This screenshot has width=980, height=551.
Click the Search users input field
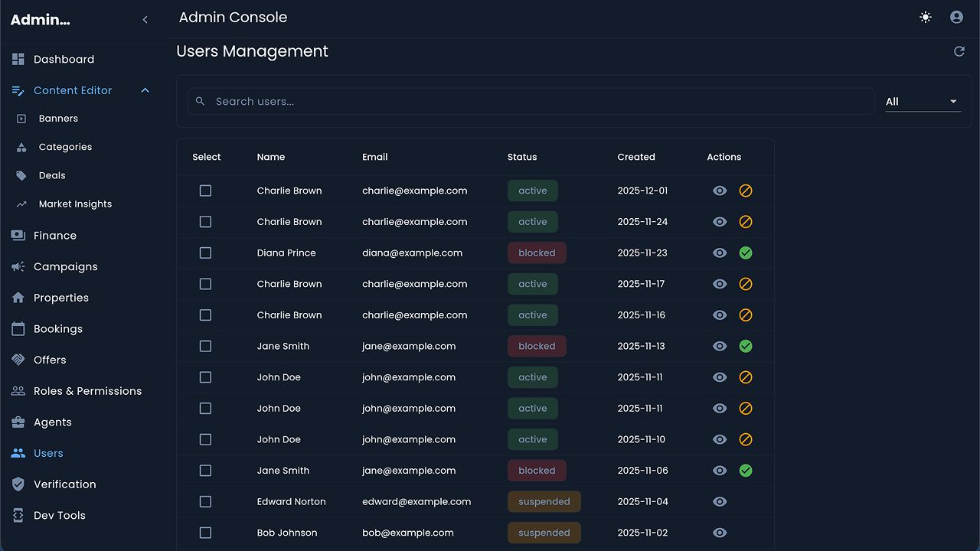coord(536,102)
